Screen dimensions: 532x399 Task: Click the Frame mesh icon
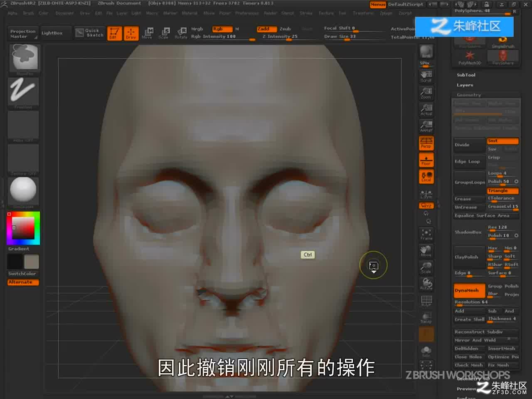[426, 234]
